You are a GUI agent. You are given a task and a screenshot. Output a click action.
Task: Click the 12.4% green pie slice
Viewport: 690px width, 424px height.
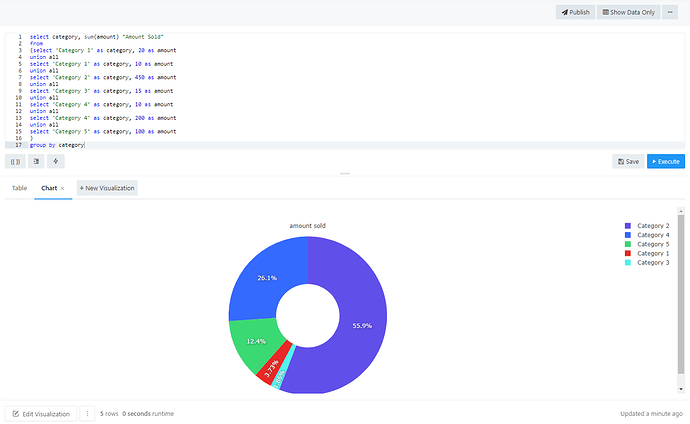256,341
